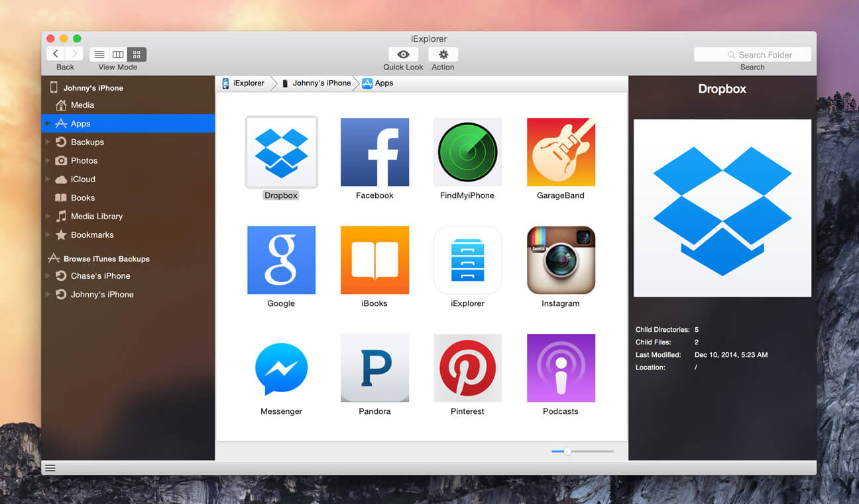This screenshot has height=504, width=859.
Task: Select the FindMyiPhone radar icon
Action: click(467, 152)
